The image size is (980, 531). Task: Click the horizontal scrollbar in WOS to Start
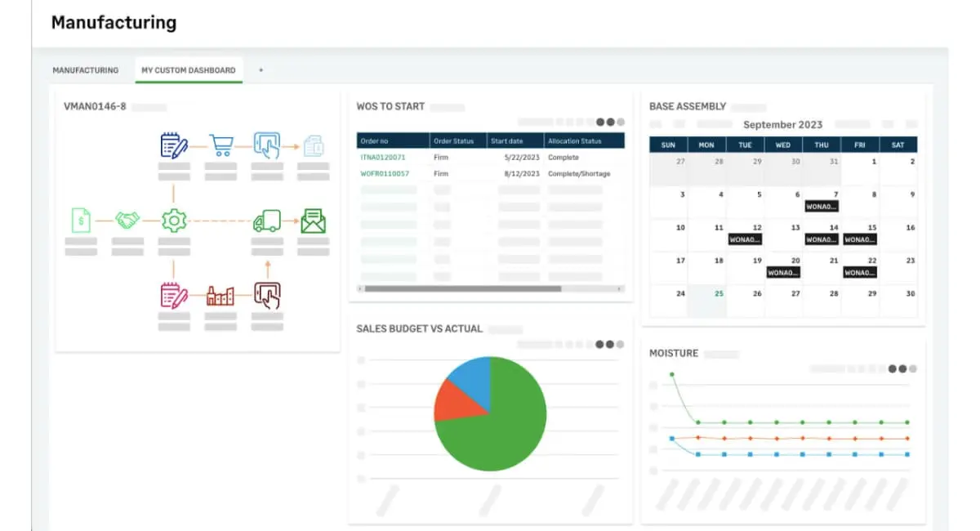[x=462, y=288]
